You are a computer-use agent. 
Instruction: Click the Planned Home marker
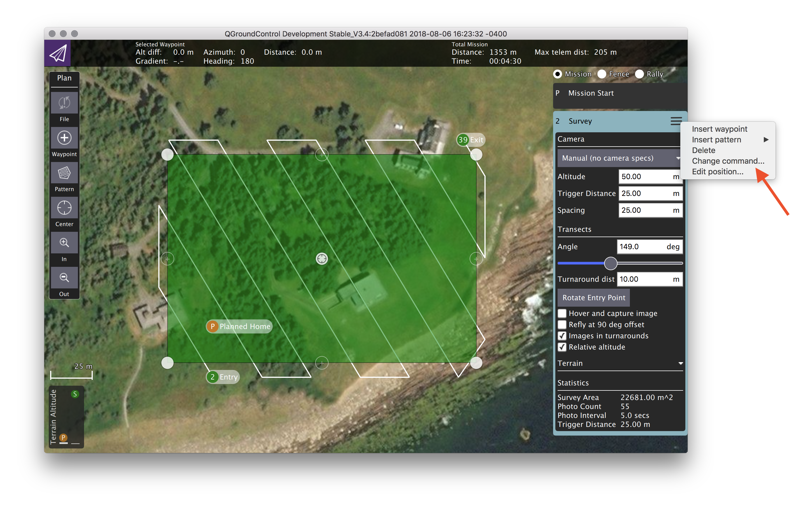(239, 326)
